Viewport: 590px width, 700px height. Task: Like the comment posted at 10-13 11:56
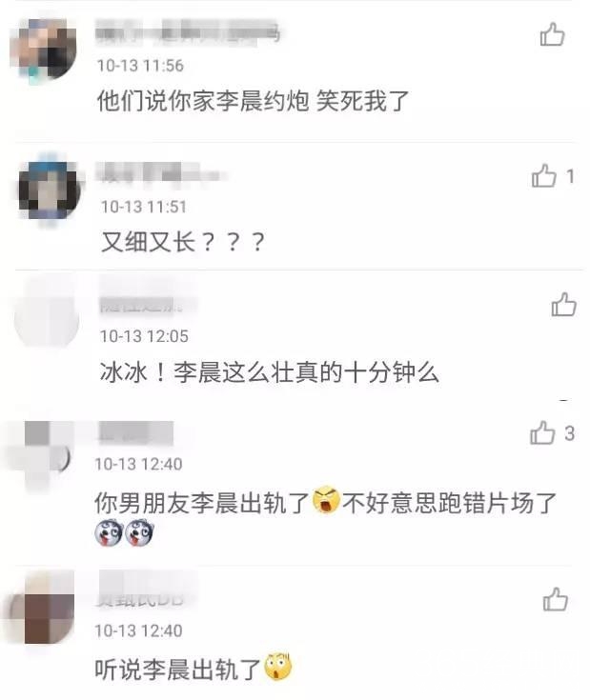coord(552,35)
